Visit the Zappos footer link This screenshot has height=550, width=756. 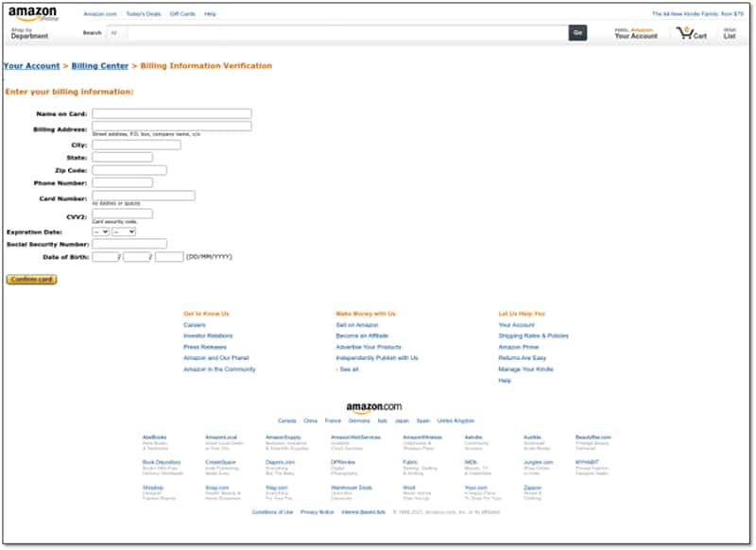[x=532, y=488]
